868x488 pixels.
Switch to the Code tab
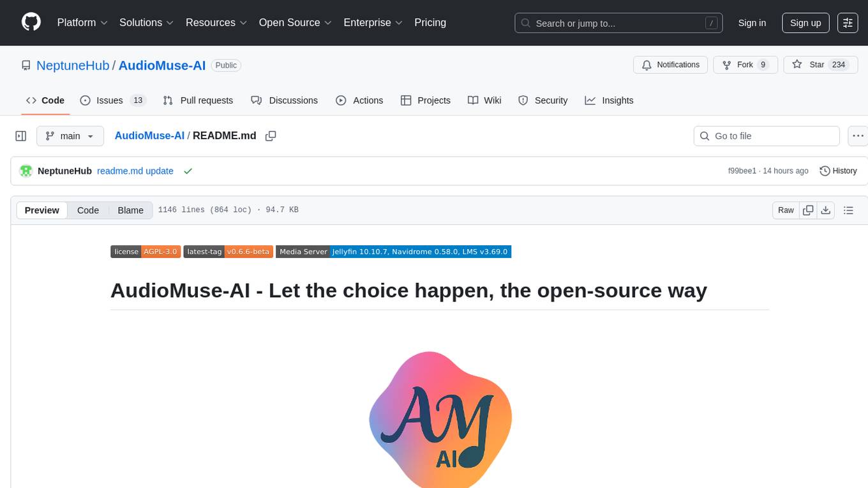click(x=45, y=100)
